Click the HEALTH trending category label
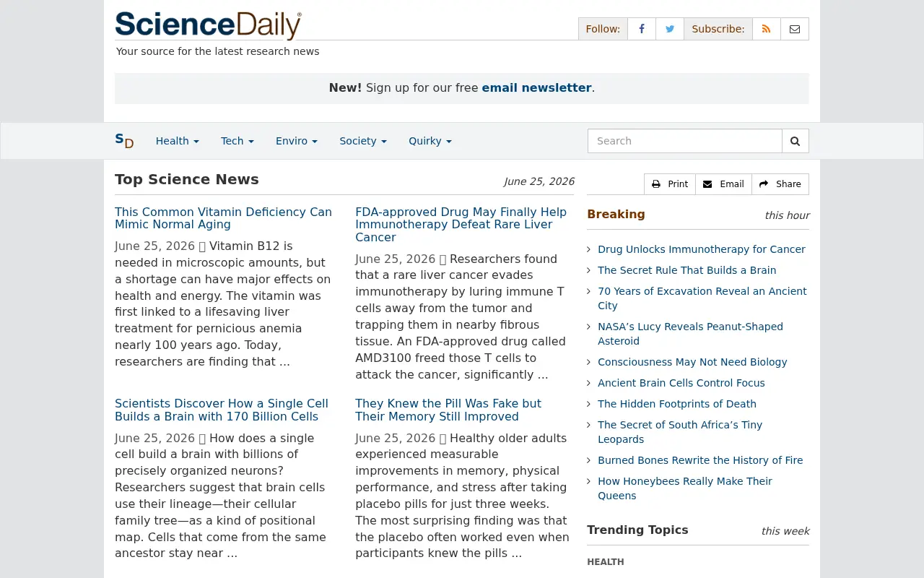The height and width of the screenshot is (578, 924). click(x=606, y=562)
